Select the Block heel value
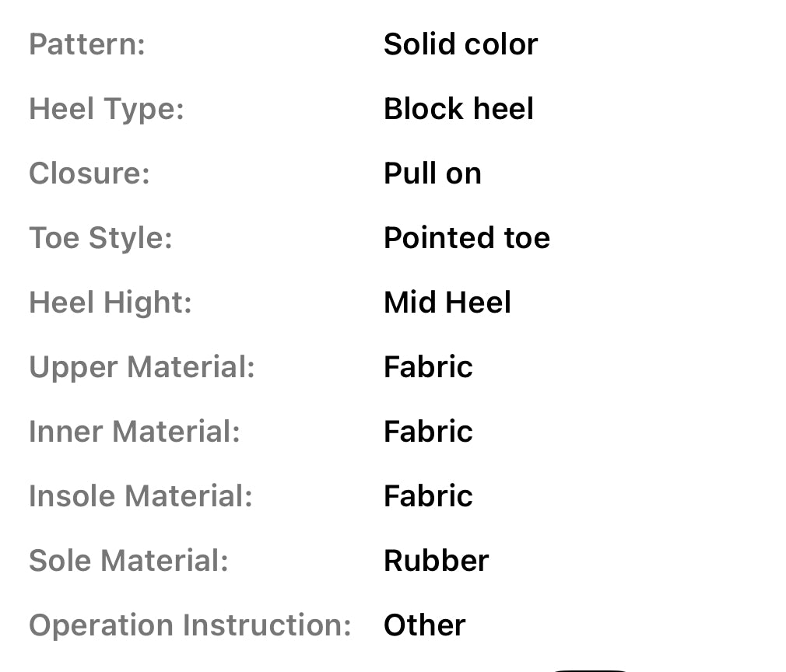This screenshot has width=786, height=672. (459, 109)
